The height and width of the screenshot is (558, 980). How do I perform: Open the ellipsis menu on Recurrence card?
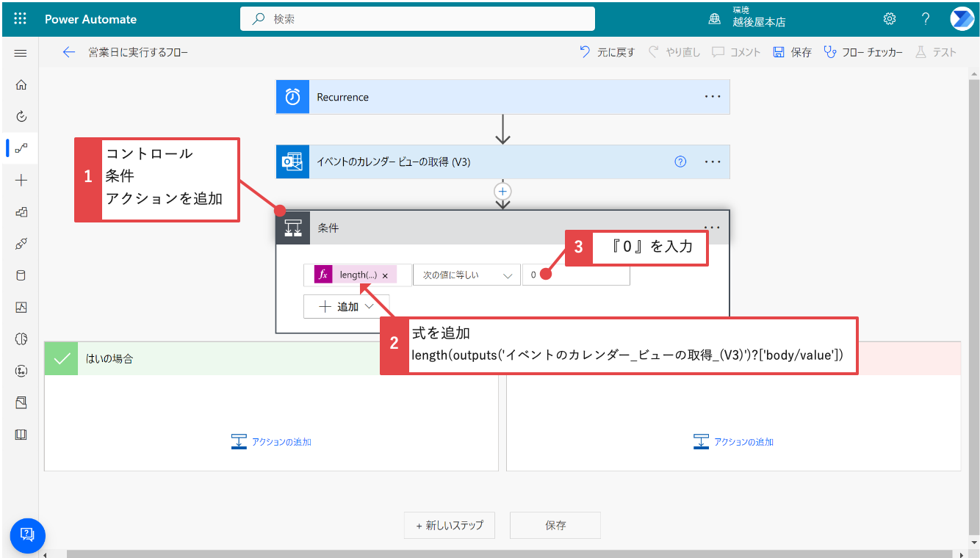click(712, 96)
